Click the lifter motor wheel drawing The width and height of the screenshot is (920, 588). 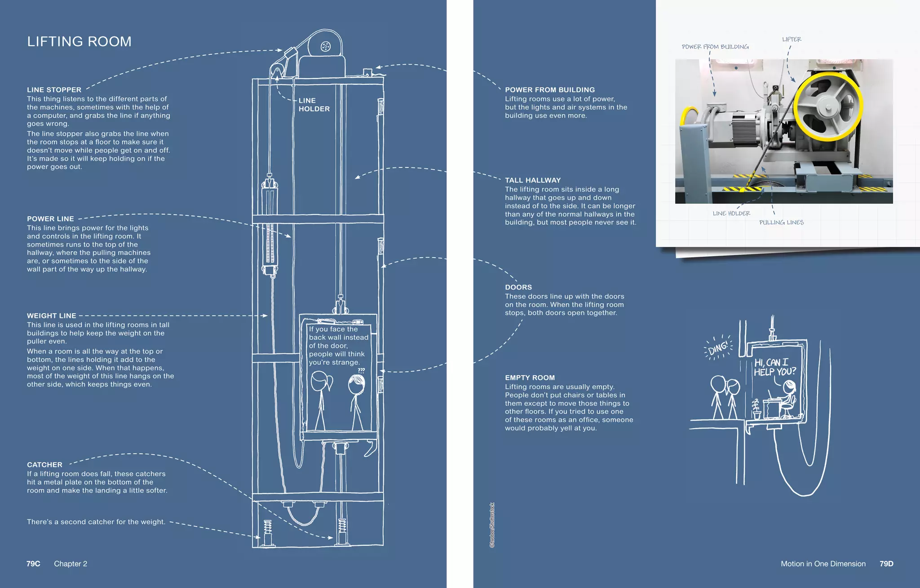click(325, 47)
